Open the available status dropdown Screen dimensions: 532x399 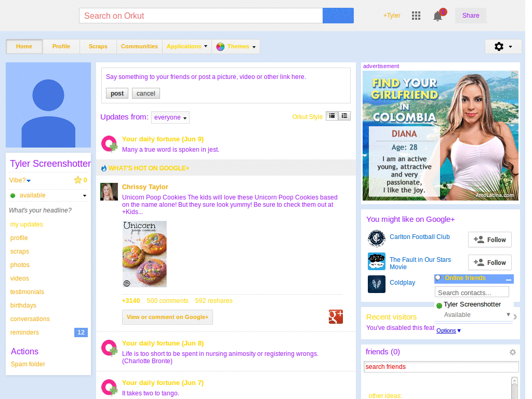click(x=85, y=196)
